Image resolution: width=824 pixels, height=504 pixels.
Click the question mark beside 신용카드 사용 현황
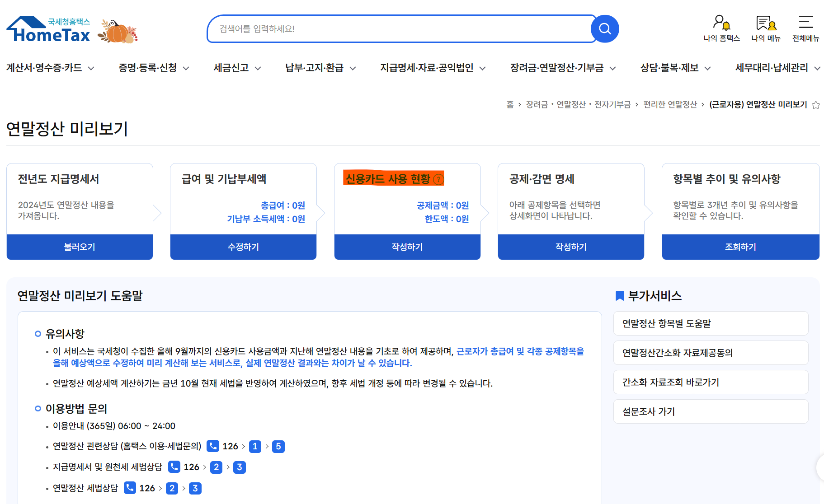pos(438,179)
